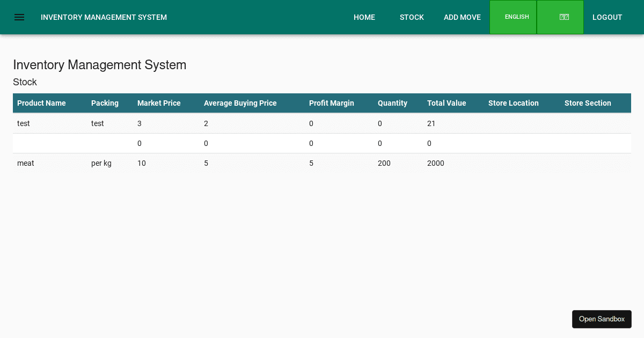
Task: Open the hamburger navigation menu
Action: pos(19,17)
